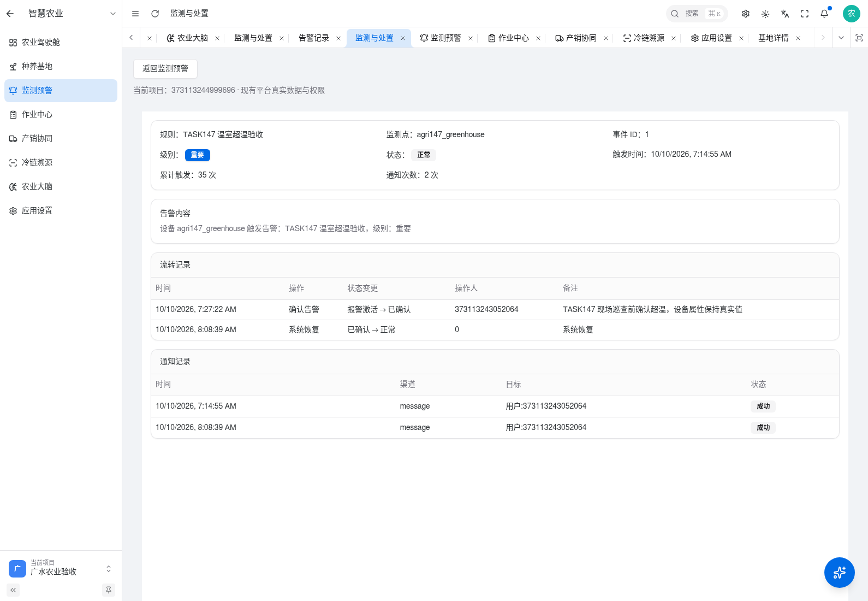Click the 已确认→正常 status change cell
868x601 pixels.
[x=372, y=330]
